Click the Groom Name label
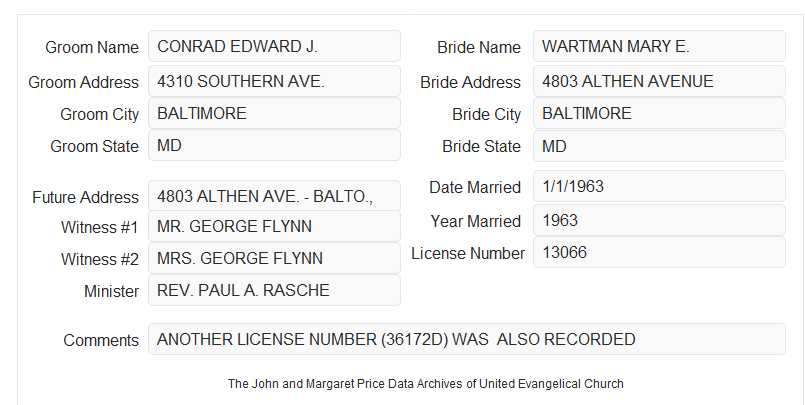This screenshot has width=805, height=405. coord(92,47)
